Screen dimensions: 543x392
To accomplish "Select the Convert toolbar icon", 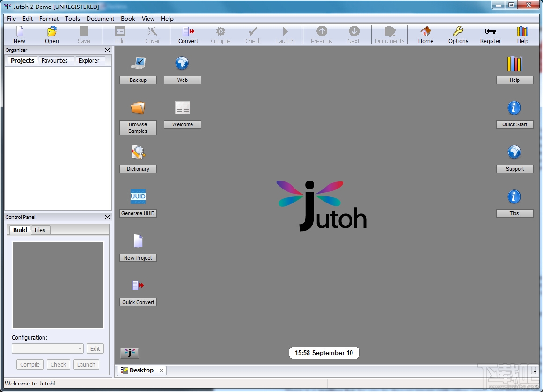I will tap(188, 31).
